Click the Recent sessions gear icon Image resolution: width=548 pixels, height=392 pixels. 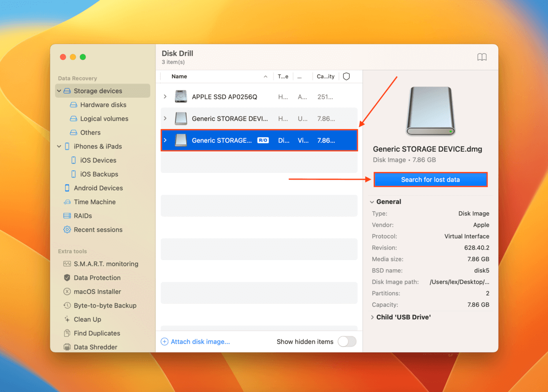(67, 230)
